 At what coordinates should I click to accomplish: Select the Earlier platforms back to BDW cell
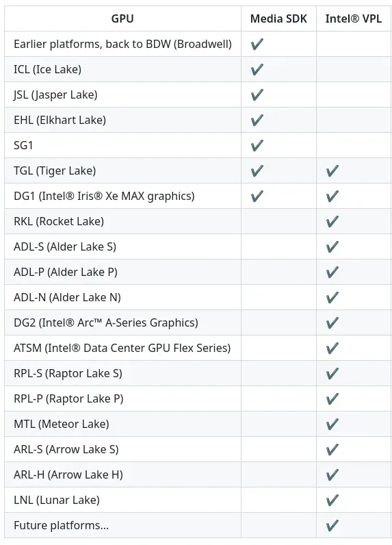(122, 44)
